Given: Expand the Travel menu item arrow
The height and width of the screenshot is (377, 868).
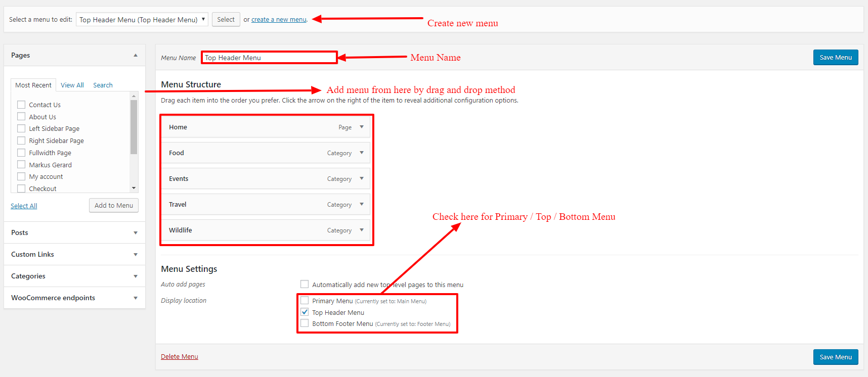Looking at the screenshot, I should [x=362, y=204].
